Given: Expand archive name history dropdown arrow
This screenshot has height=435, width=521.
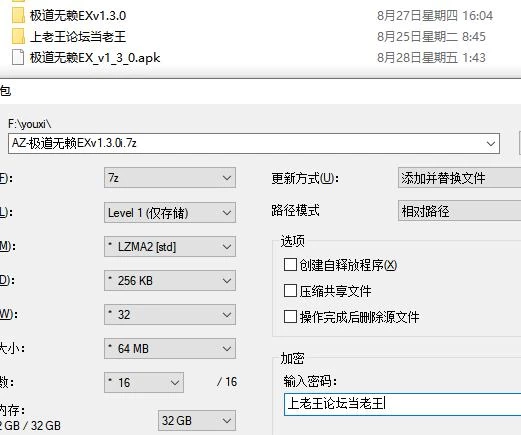Looking at the screenshot, I should pos(490,144).
